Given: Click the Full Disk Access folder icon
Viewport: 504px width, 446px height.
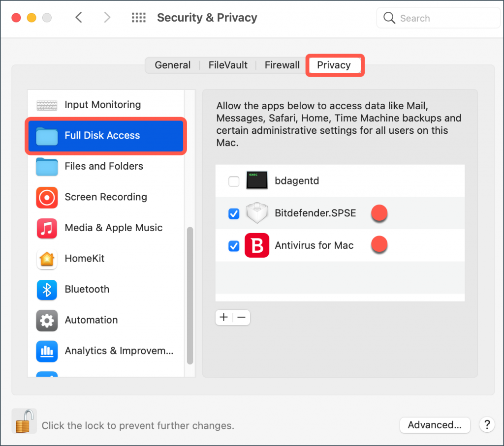Looking at the screenshot, I should click(x=47, y=136).
